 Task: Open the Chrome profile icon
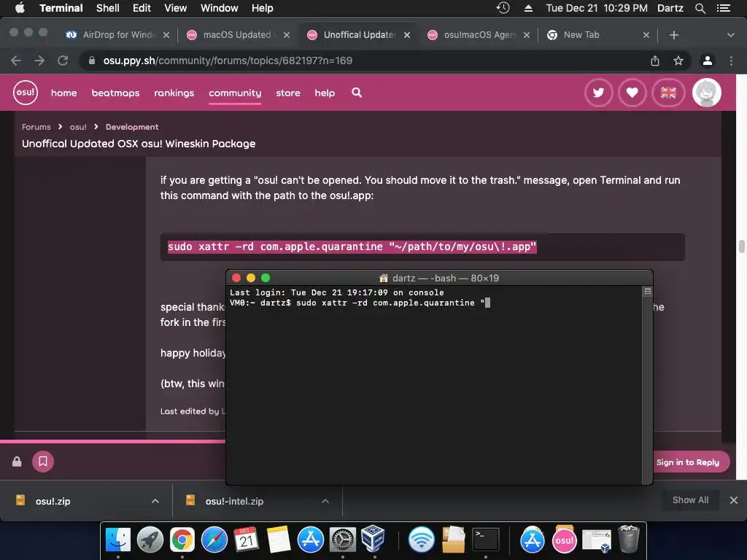(x=708, y=61)
